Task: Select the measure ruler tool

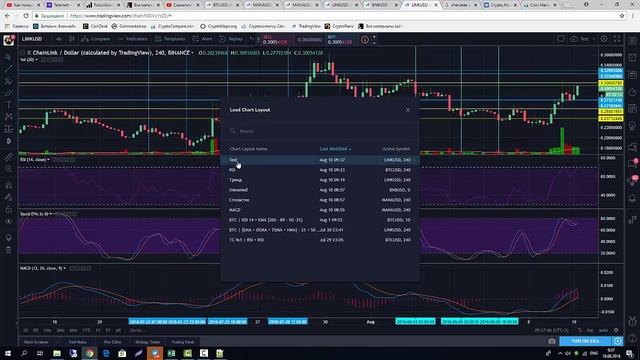Action: point(9,157)
